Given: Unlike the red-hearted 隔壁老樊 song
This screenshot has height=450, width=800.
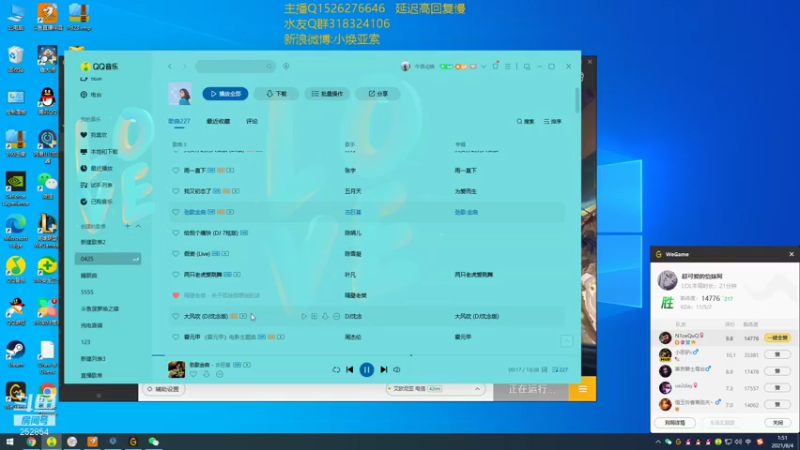Looking at the screenshot, I should tap(176, 295).
